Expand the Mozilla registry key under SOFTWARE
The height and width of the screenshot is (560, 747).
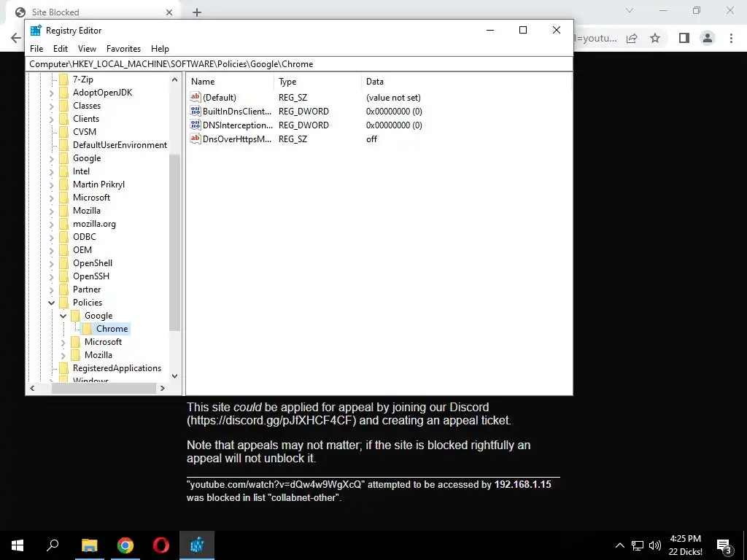(52, 211)
